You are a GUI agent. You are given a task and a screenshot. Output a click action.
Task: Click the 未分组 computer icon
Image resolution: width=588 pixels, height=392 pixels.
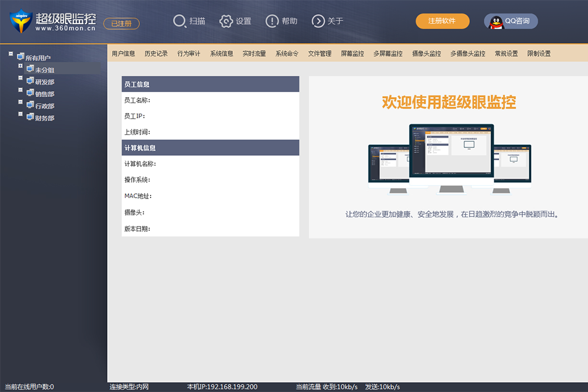[x=31, y=68]
